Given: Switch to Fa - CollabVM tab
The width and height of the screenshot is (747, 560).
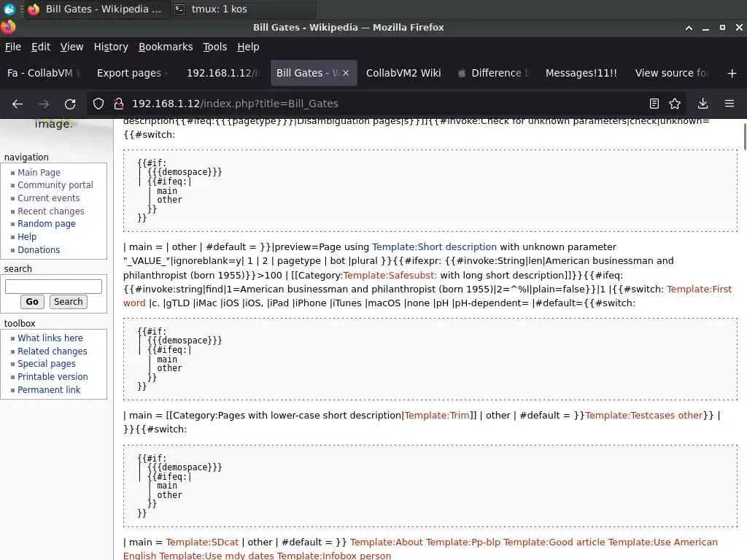Looking at the screenshot, I should [x=44, y=73].
